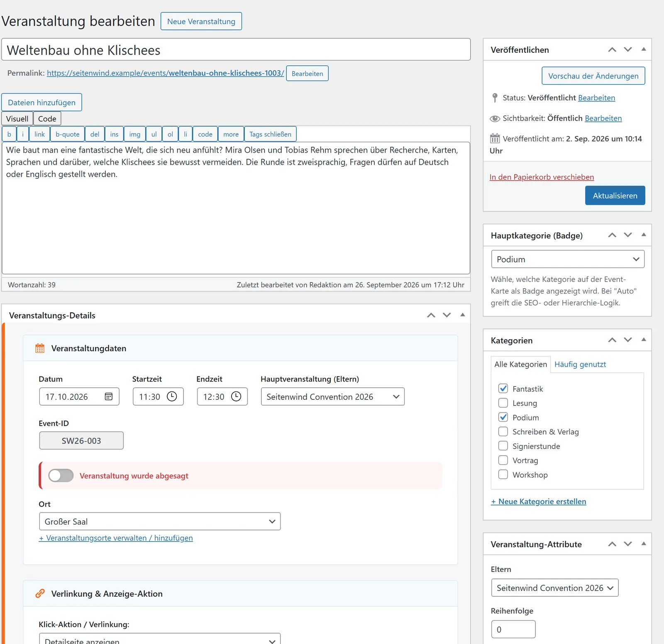Click the title field Weltenbau ohne Klischees
The width and height of the screenshot is (664, 644).
tap(236, 50)
